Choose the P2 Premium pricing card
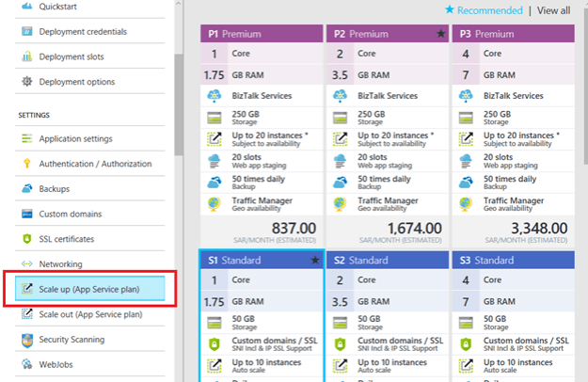This screenshot has height=382, width=588. (386, 35)
